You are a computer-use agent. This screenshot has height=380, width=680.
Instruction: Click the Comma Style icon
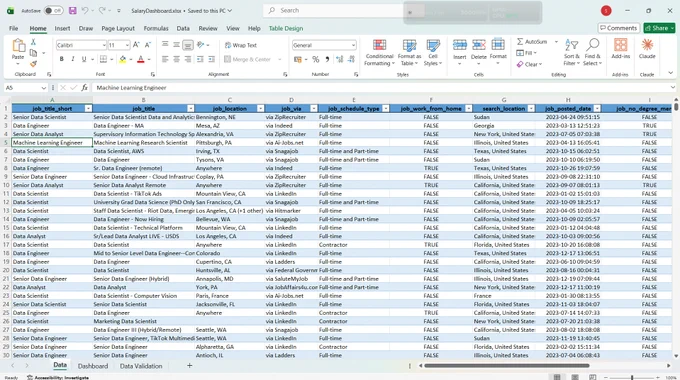point(327,59)
